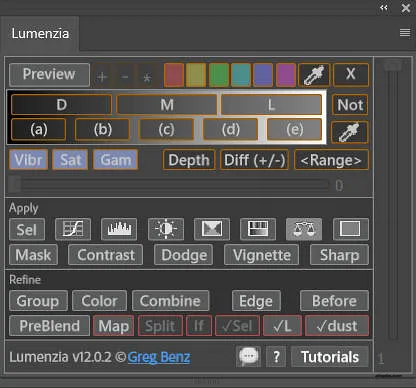Click the Mask button

[x=33, y=255]
